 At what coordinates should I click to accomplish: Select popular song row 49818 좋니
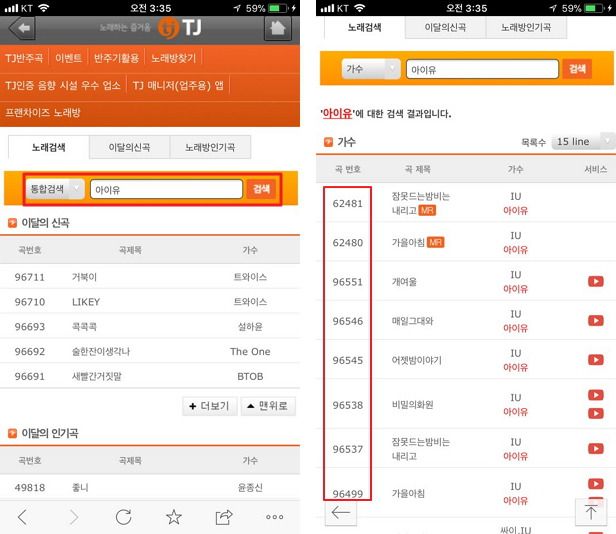(150, 487)
